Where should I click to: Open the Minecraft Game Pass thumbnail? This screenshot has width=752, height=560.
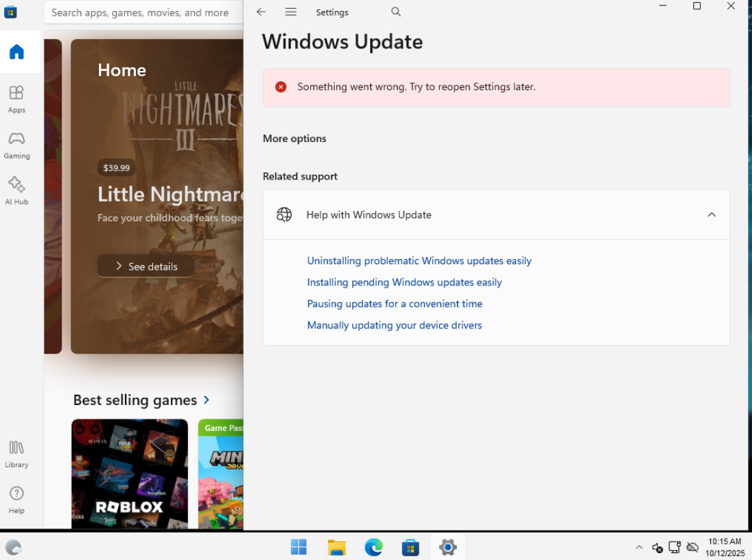pos(221,474)
